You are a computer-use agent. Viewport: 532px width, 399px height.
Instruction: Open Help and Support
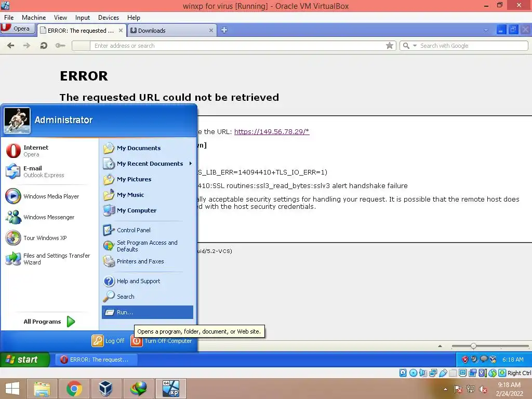pyautogui.click(x=147, y=281)
